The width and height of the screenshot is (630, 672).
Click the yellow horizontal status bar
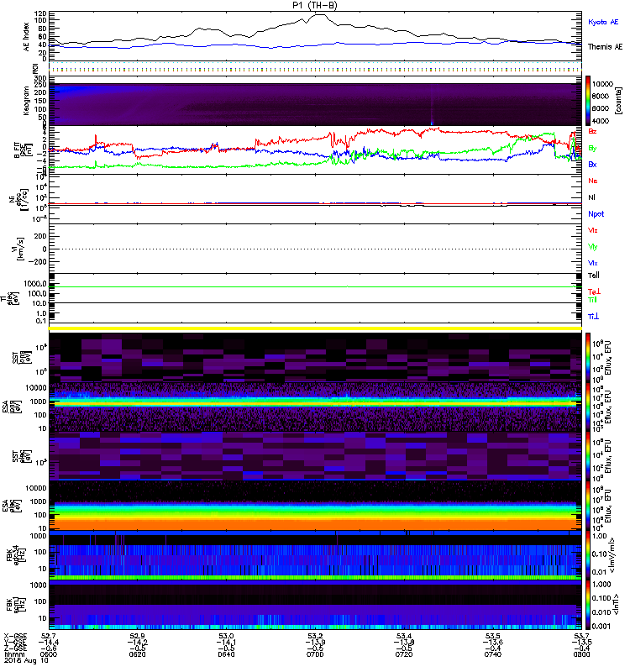318,328
